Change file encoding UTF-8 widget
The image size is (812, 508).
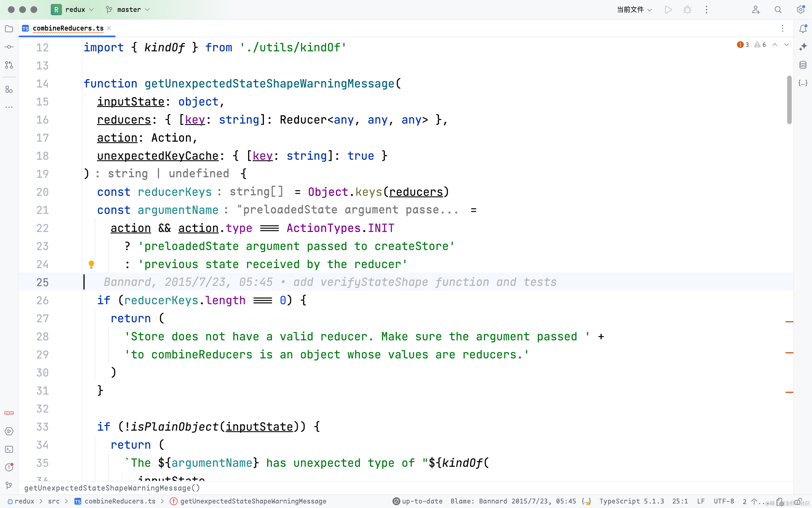724,501
